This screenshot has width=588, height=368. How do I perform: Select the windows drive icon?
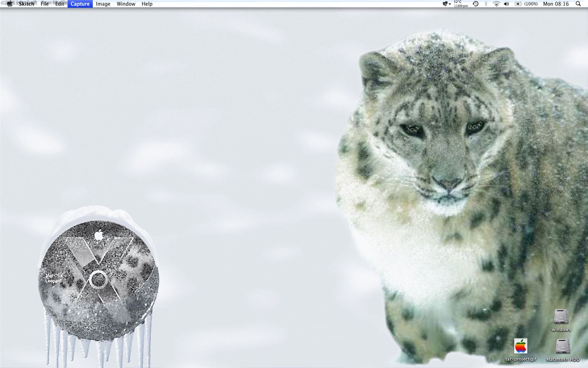click(561, 317)
